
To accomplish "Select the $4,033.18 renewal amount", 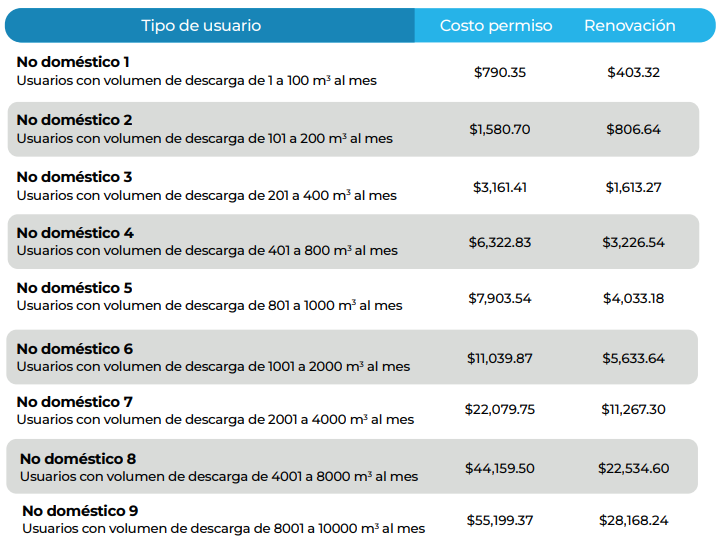I will tap(634, 298).
